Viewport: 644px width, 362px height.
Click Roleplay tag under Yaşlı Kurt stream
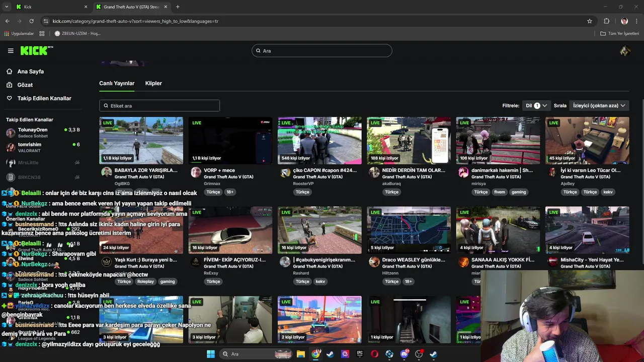145,282
